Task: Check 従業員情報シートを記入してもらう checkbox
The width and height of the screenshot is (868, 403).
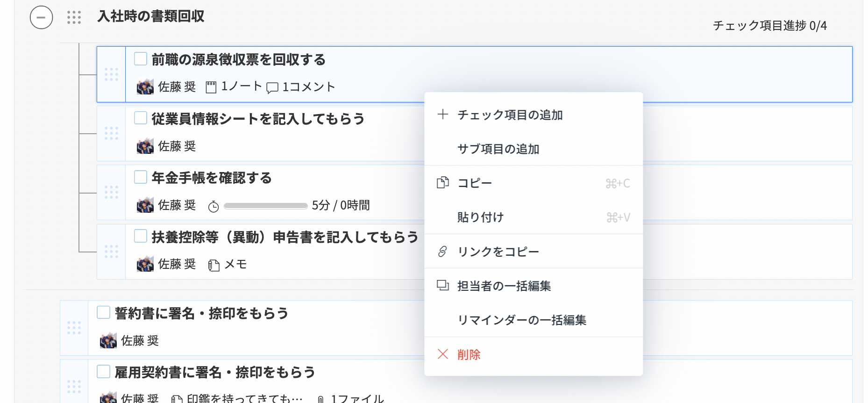Action: pyautogui.click(x=141, y=118)
